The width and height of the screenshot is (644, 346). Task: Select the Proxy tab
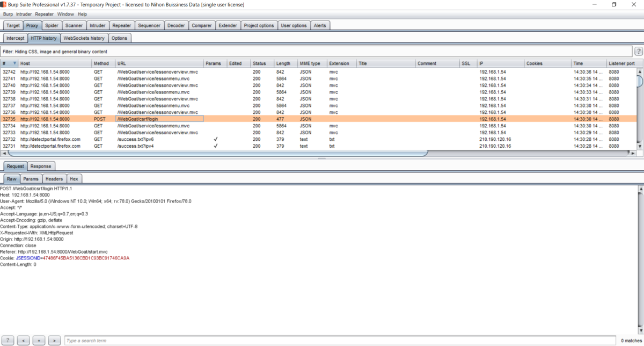(32, 25)
